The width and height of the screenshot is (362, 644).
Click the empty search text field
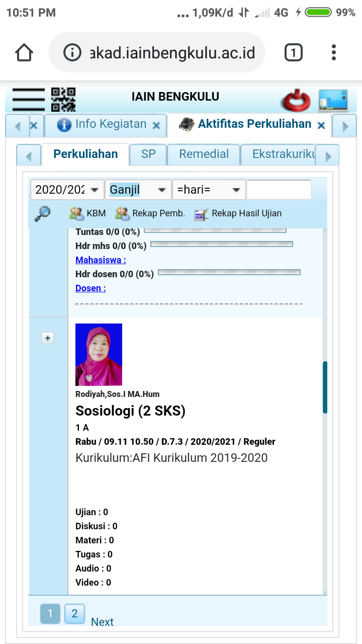[x=279, y=190]
